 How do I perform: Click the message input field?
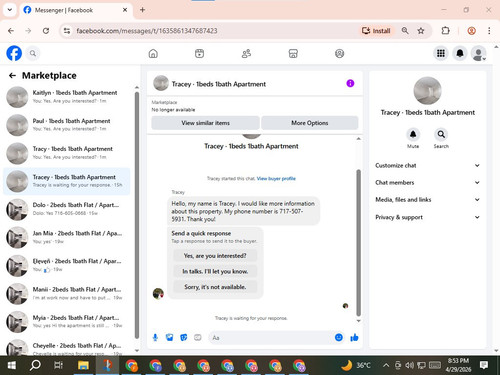point(272,338)
